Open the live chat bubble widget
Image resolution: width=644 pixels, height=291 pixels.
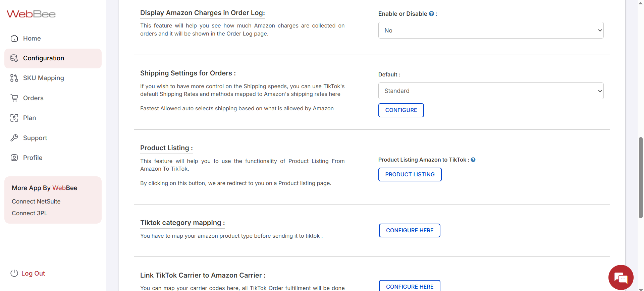(x=621, y=278)
